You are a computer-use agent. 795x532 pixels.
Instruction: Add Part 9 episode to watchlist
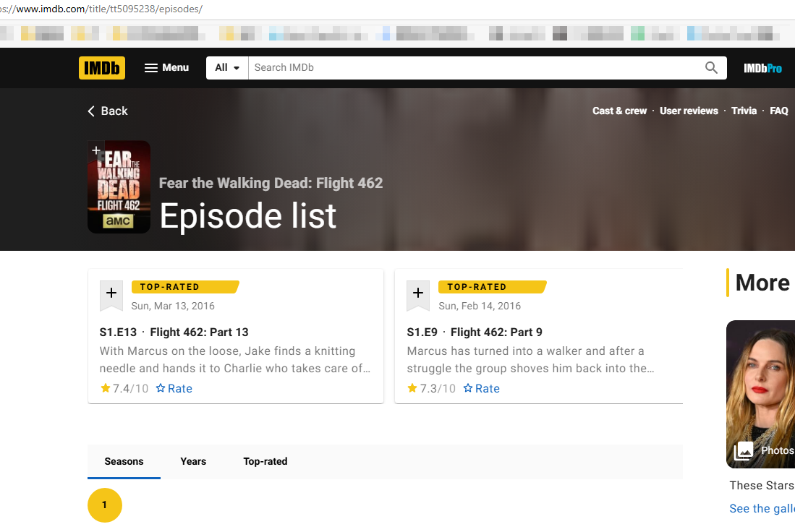pos(418,294)
